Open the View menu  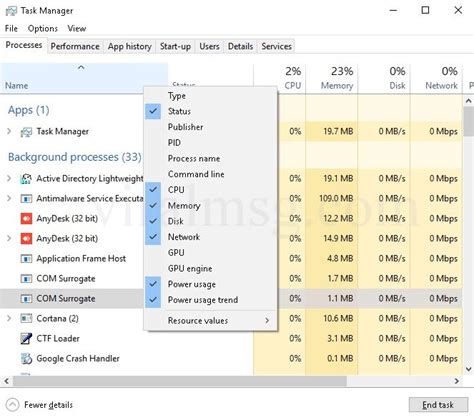click(x=77, y=29)
